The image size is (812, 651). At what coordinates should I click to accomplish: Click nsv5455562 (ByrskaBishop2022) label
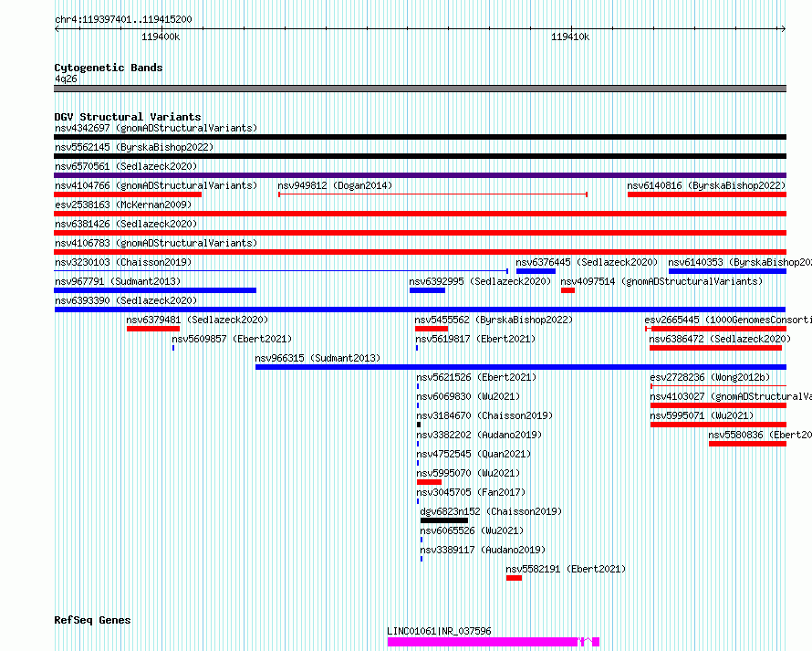[494, 320]
